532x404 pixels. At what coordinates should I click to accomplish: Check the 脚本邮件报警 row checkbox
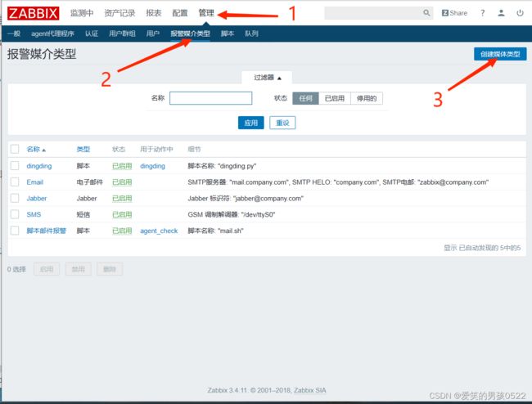pyautogui.click(x=15, y=231)
